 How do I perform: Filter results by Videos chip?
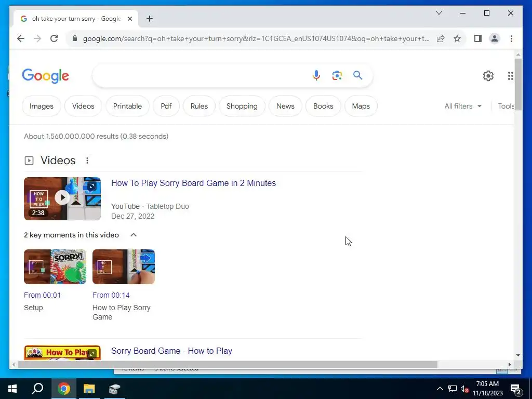tap(83, 106)
